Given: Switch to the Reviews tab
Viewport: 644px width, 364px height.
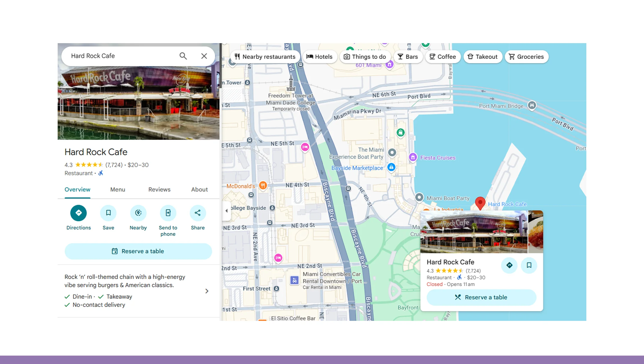Looking at the screenshot, I should click(159, 189).
